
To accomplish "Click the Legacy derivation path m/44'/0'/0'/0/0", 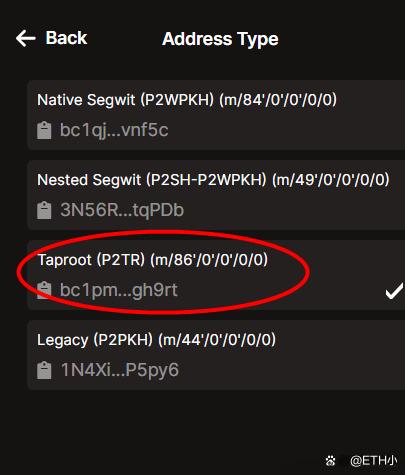I will click(x=217, y=340).
